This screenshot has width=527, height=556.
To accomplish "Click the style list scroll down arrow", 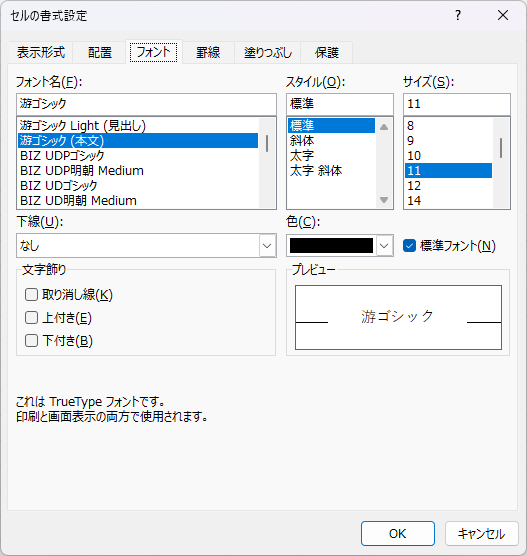I will 384,200.
